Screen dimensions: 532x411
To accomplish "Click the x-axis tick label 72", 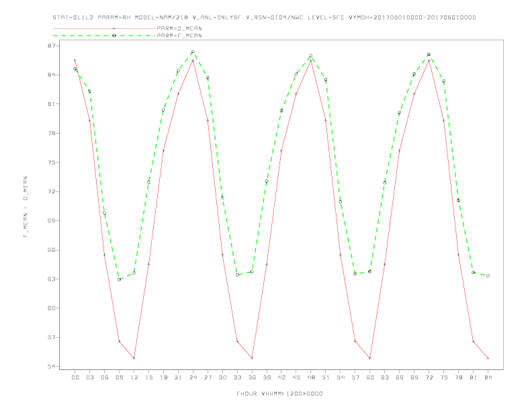I will [x=429, y=377].
